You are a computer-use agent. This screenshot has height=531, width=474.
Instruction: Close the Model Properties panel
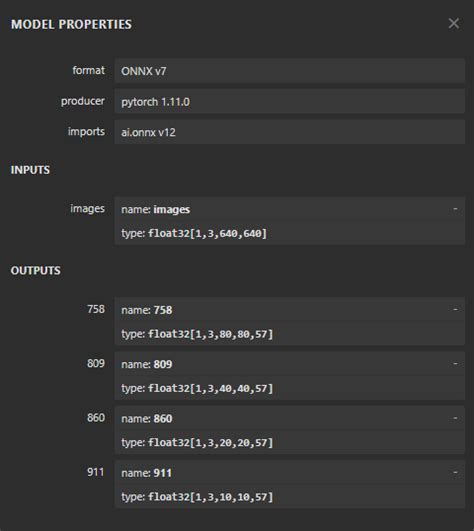coord(454,24)
